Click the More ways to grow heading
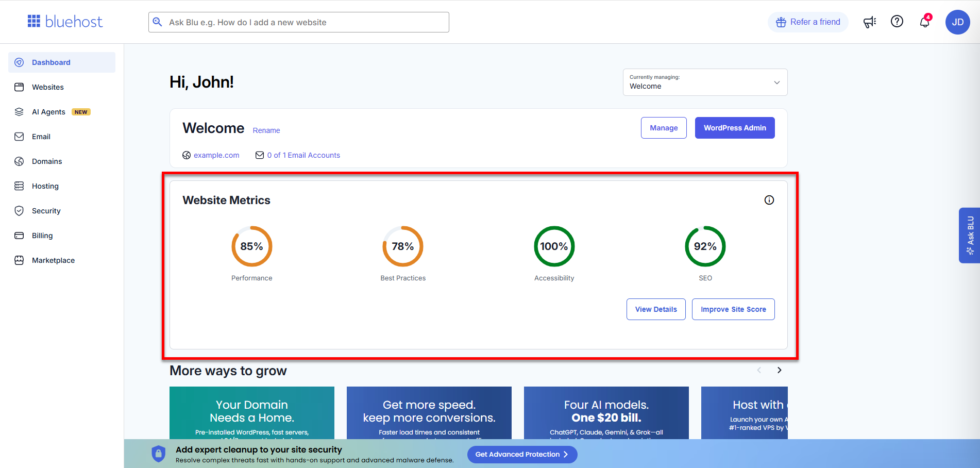This screenshot has width=980, height=468. click(x=228, y=371)
